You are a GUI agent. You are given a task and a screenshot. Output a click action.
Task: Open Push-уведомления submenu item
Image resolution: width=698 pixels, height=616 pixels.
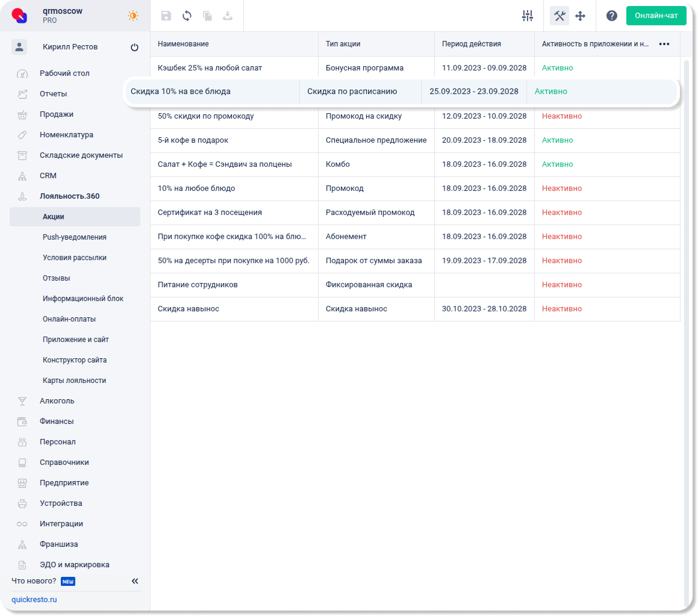point(74,237)
